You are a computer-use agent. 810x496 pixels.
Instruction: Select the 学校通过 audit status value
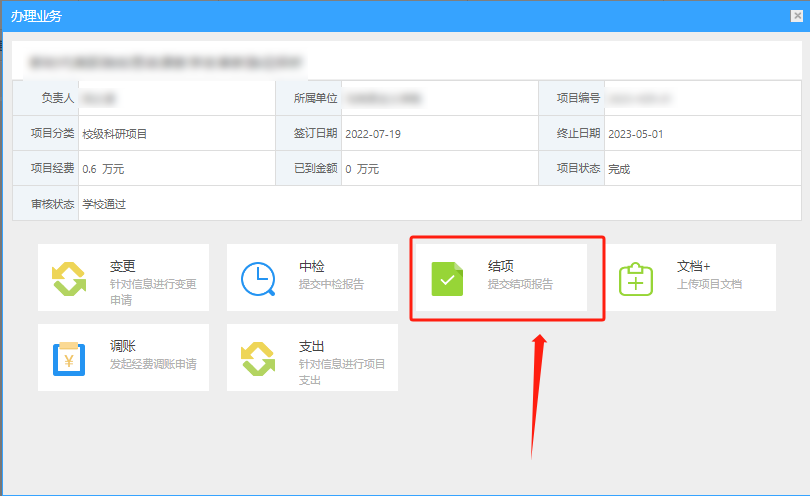104,204
